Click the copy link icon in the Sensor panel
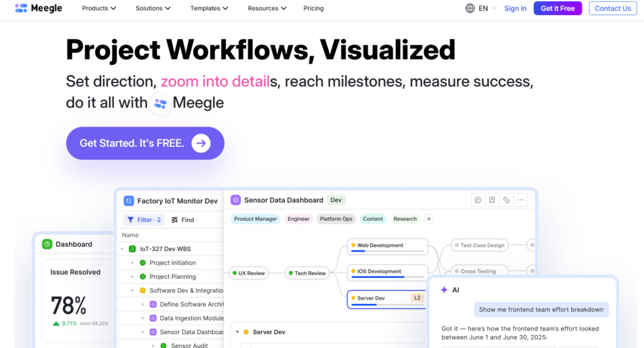The image size is (644, 348). (x=506, y=200)
